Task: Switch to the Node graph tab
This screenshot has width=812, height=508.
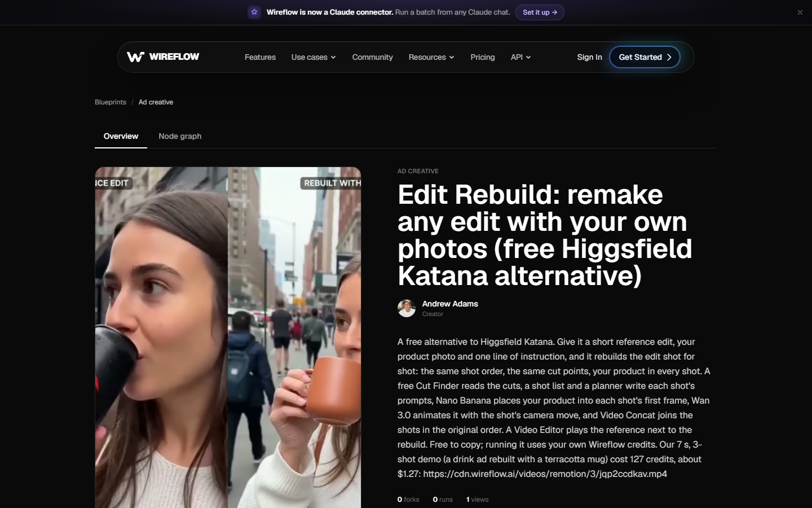Action: [180, 136]
